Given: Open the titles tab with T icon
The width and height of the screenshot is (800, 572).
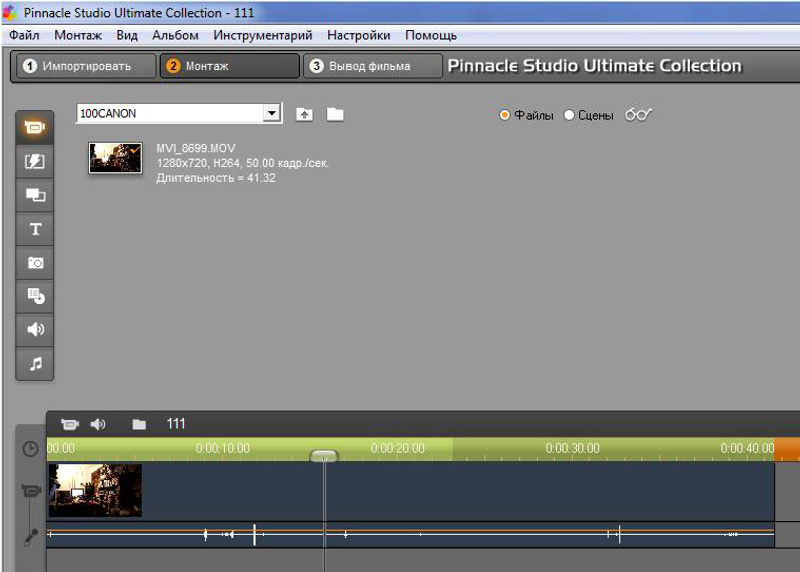Looking at the screenshot, I should click(x=36, y=229).
